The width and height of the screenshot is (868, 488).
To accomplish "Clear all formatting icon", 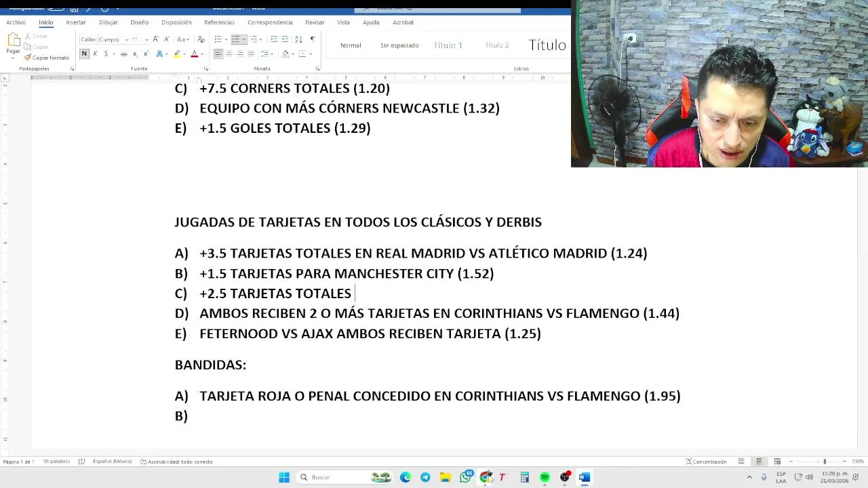I will (201, 39).
